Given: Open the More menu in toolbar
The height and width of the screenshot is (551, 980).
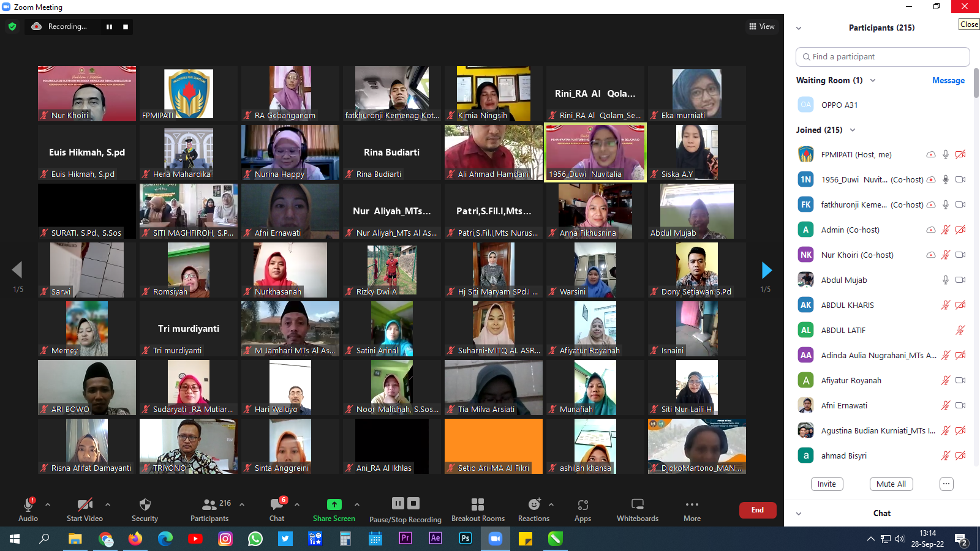Looking at the screenshot, I should [692, 505].
